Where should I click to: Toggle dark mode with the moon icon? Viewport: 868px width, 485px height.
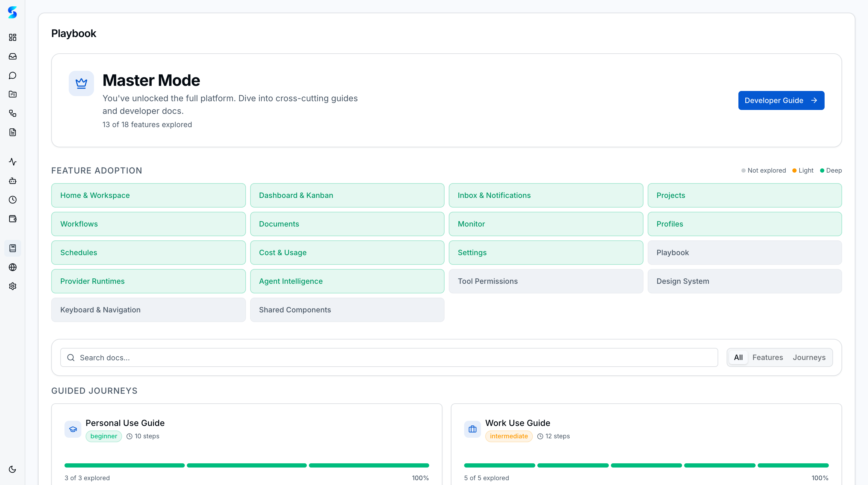12,469
